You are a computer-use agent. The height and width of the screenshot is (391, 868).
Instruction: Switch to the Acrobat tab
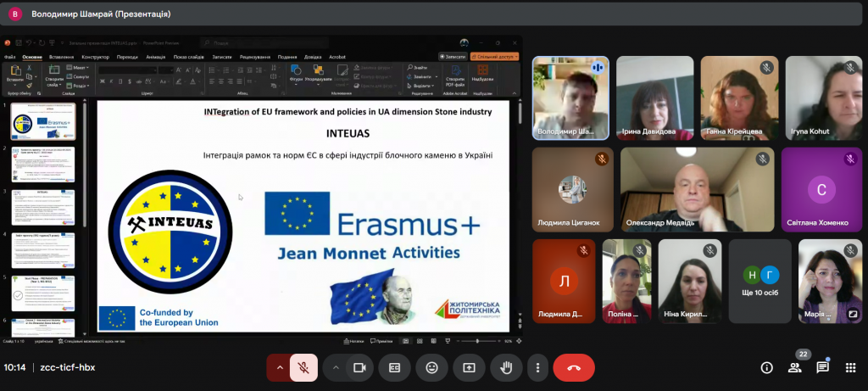coord(337,57)
